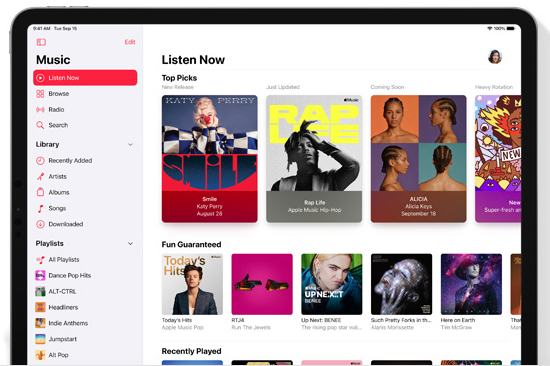Click the Top Picks heading
Image resolution: width=550 pixels, height=366 pixels.
[x=179, y=78]
